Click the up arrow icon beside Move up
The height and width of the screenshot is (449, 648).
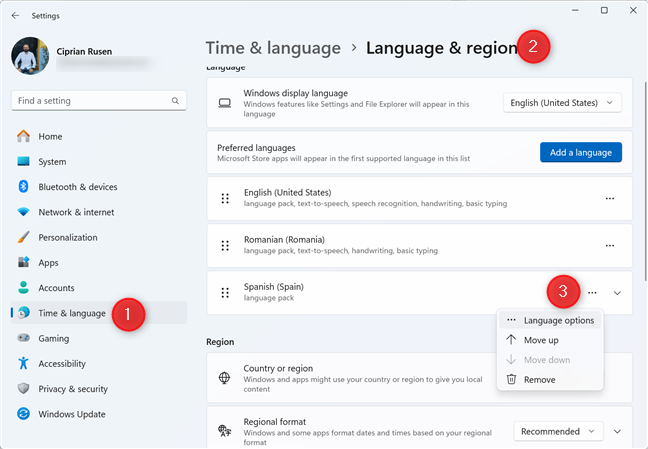511,340
